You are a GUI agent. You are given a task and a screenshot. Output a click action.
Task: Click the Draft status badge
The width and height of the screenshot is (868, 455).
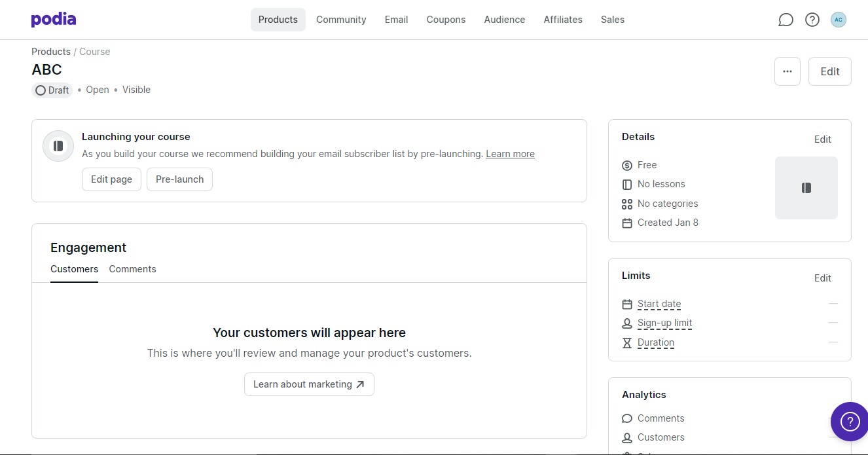point(52,90)
